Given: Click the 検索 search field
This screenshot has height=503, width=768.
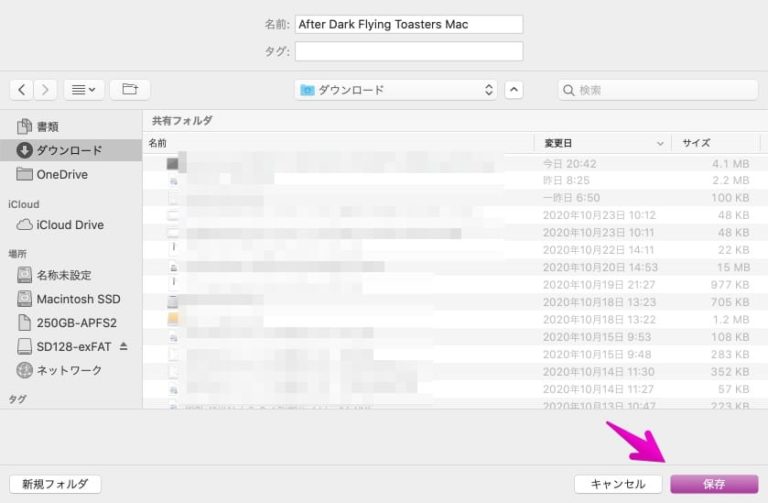Looking at the screenshot, I should pos(658,90).
